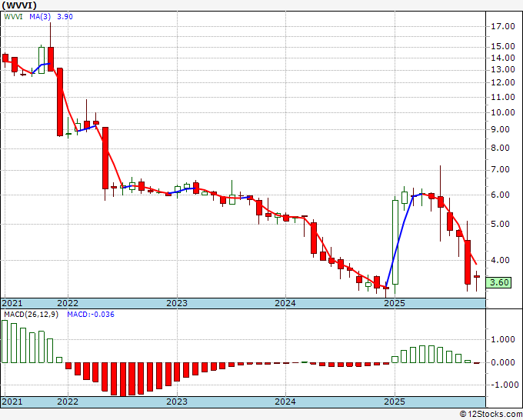The image size is (523, 420).
Task: Click the MACD(26,12,9) indicator label
Action: [32, 315]
